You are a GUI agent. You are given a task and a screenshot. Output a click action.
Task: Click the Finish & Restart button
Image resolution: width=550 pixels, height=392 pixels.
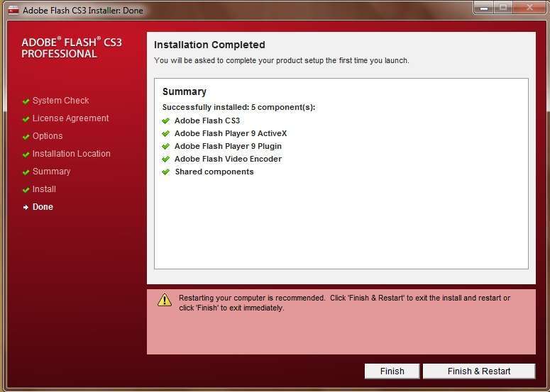[479, 371]
